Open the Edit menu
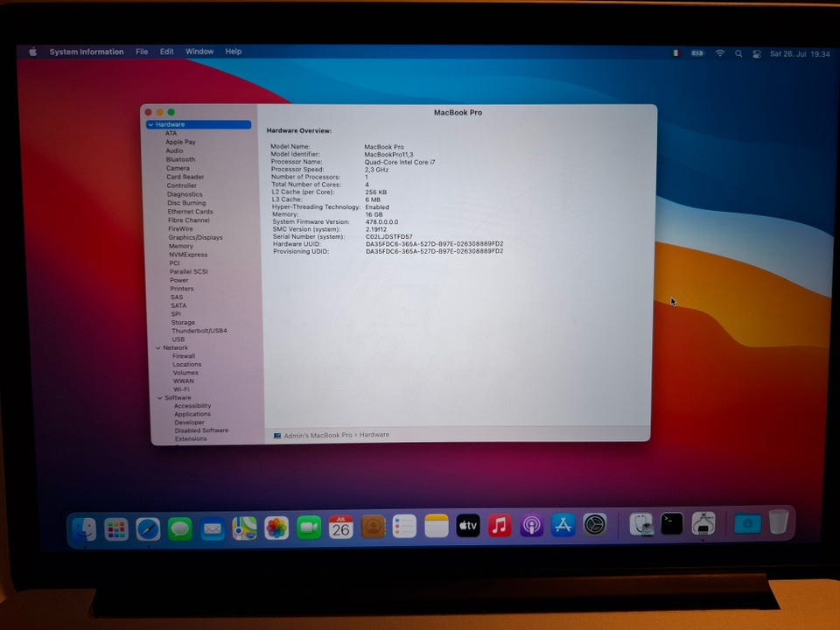This screenshot has height=630, width=840. click(x=166, y=52)
